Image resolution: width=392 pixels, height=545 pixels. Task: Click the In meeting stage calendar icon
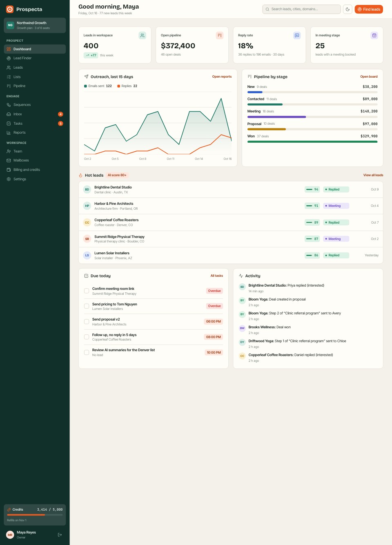click(x=374, y=36)
